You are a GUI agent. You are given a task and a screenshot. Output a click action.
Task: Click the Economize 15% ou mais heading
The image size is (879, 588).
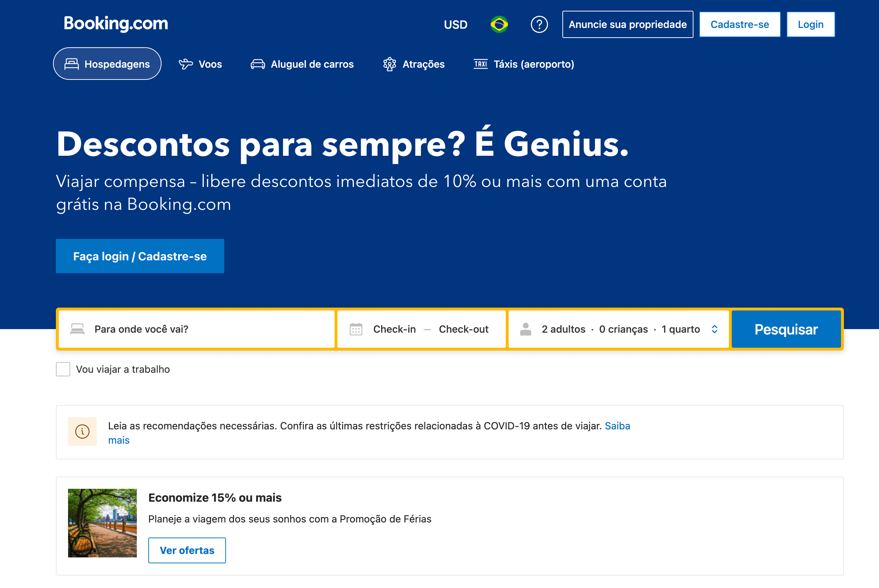[x=215, y=498]
